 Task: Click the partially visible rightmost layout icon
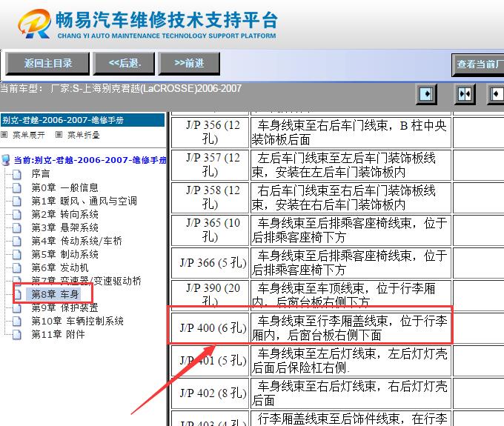point(496,94)
